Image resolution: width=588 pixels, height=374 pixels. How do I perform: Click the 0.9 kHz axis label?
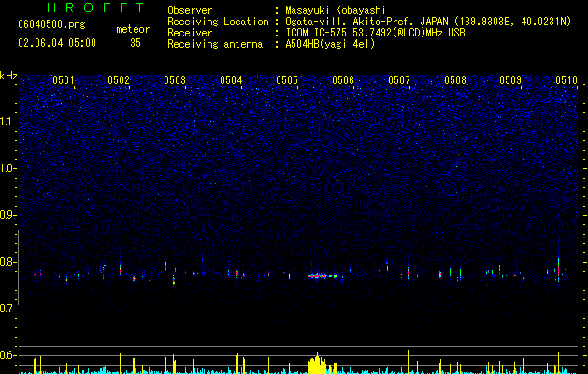click(x=8, y=215)
